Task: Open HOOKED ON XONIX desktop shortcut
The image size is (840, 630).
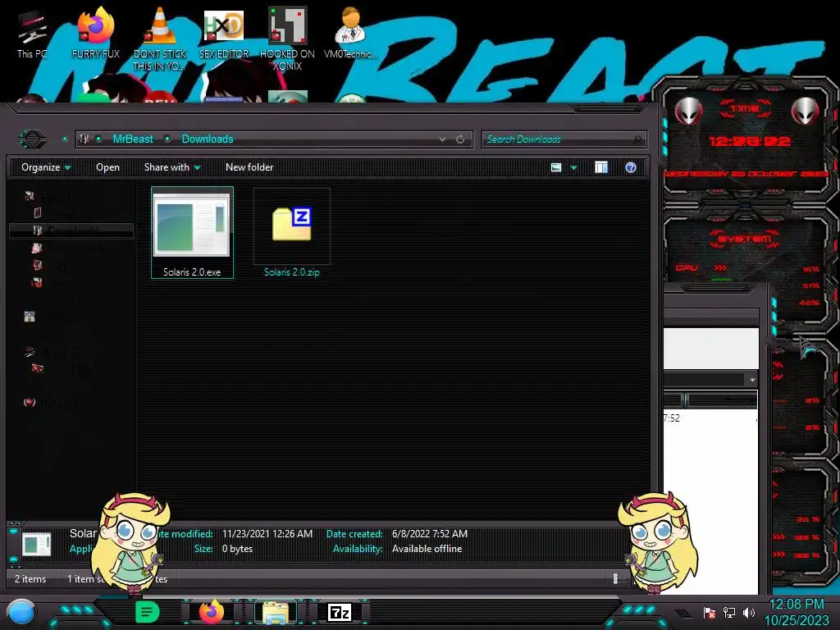Action: pos(287,39)
